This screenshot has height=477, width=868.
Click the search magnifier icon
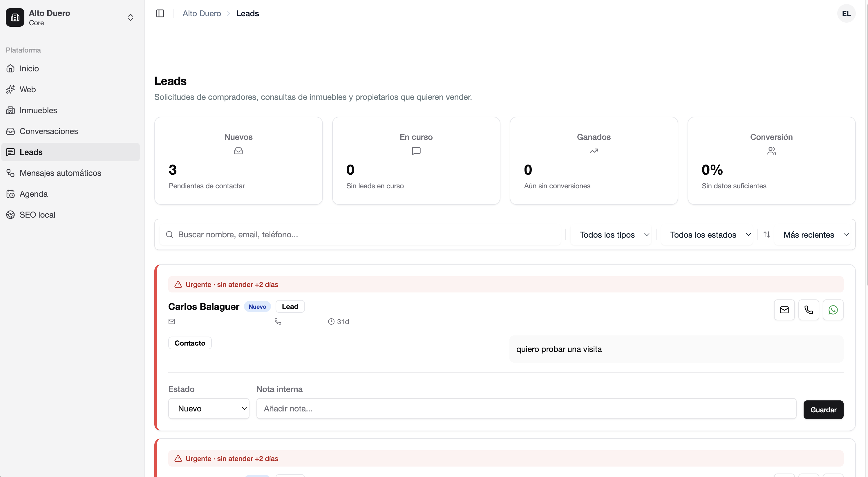(169, 234)
